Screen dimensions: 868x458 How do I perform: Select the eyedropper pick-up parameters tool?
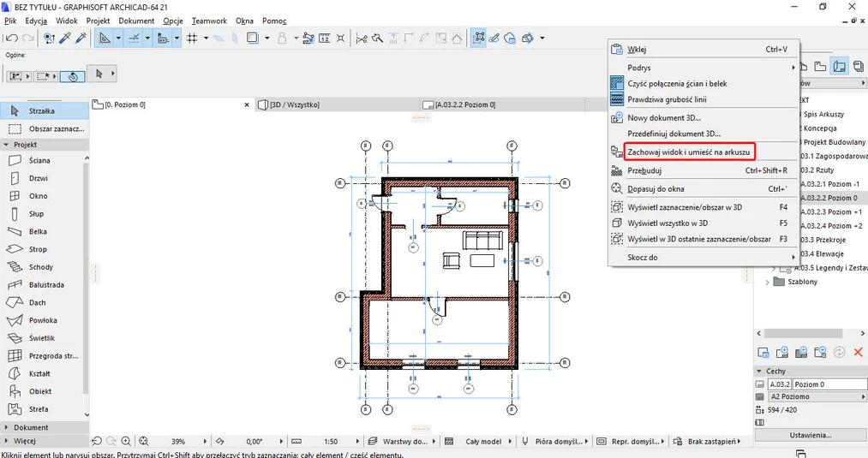pyautogui.click(x=65, y=39)
